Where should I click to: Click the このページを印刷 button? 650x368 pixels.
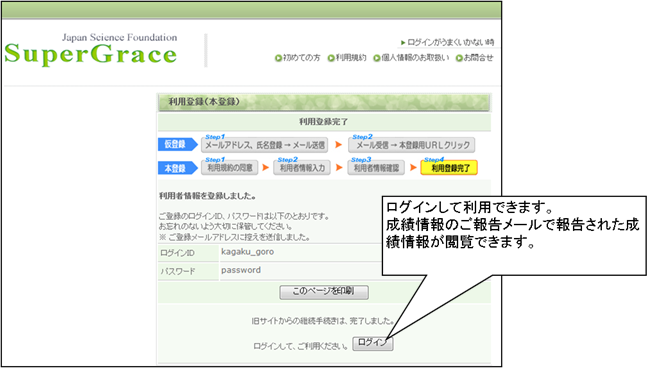324,292
